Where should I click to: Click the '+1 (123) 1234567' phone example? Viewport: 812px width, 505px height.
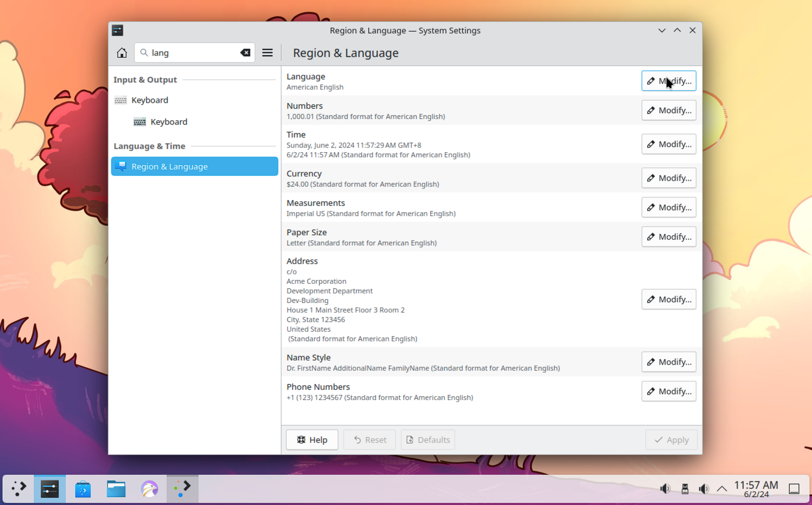(314, 398)
